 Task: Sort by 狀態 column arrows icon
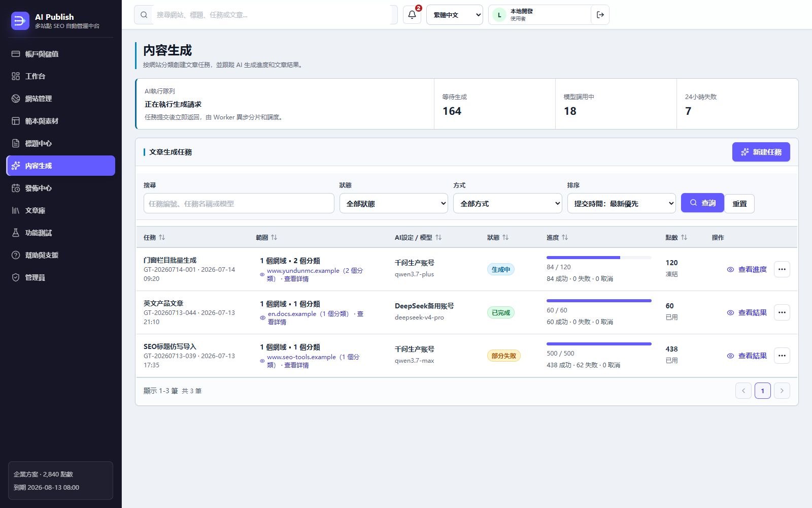click(505, 237)
